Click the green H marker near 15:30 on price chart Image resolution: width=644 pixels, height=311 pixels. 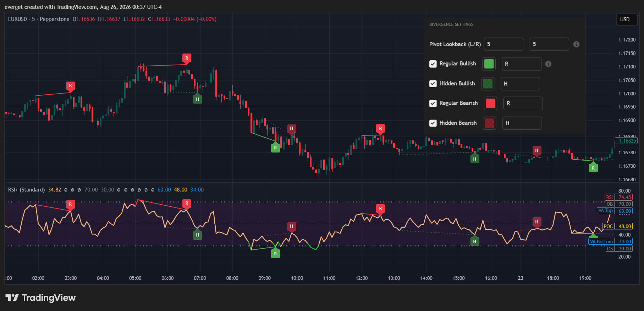pyautogui.click(x=475, y=158)
